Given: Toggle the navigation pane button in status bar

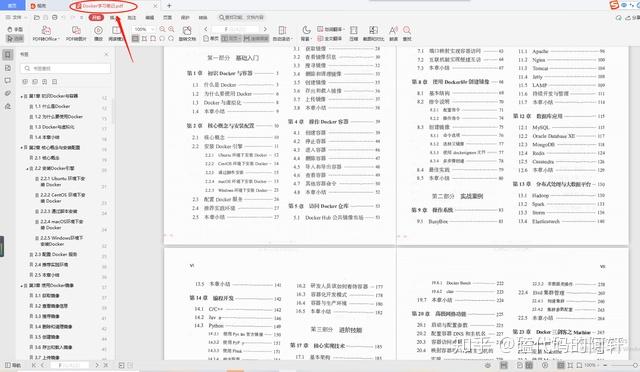Looking at the screenshot, I should click(x=13, y=365).
